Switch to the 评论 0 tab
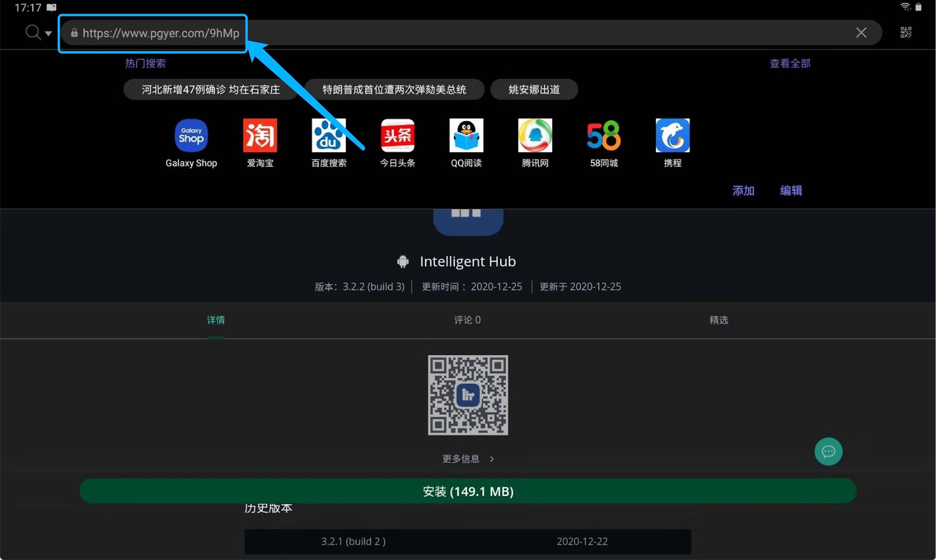936x560 pixels. [467, 320]
